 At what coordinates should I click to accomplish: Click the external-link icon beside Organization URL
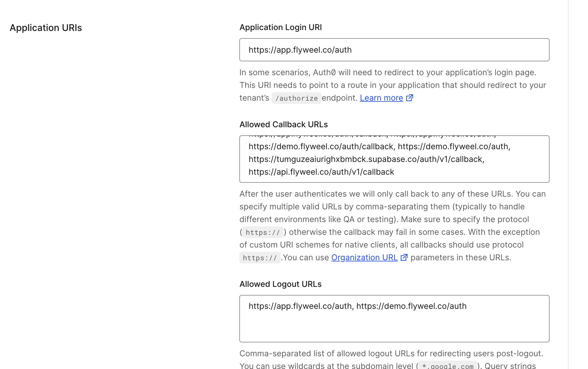404,257
